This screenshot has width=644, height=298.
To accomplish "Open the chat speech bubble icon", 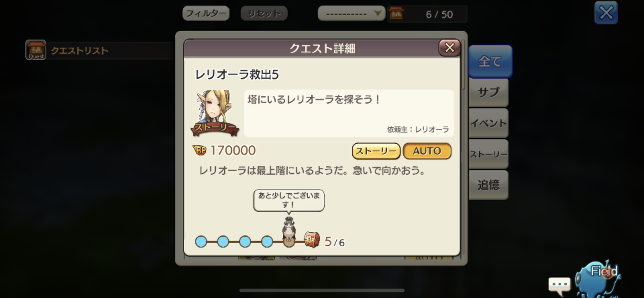I will [559, 284].
